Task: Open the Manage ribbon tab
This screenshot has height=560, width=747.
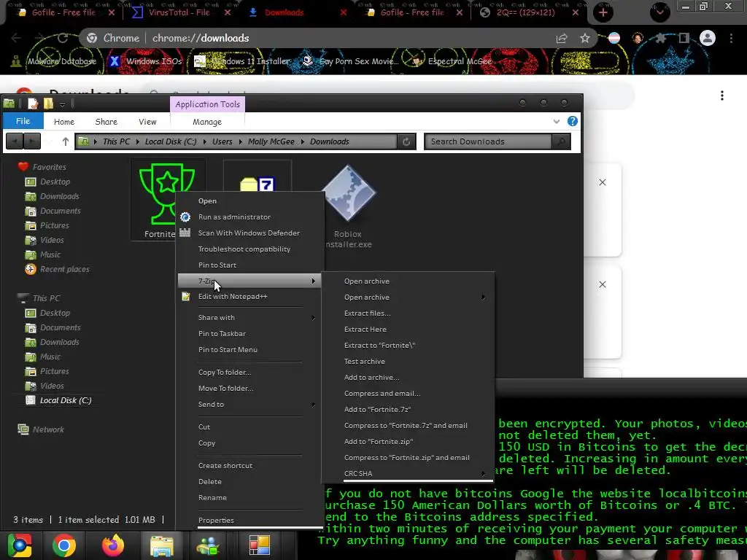Action: click(207, 122)
